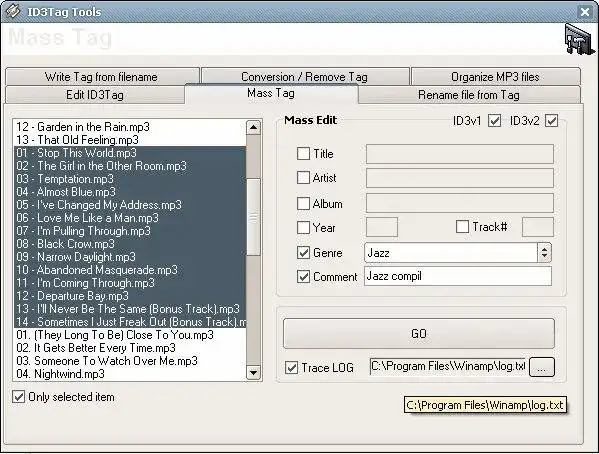Select '10 - Abandoned Masquerade.mp3'
This screenshot has height=454, width=599.
click(130, 270)
